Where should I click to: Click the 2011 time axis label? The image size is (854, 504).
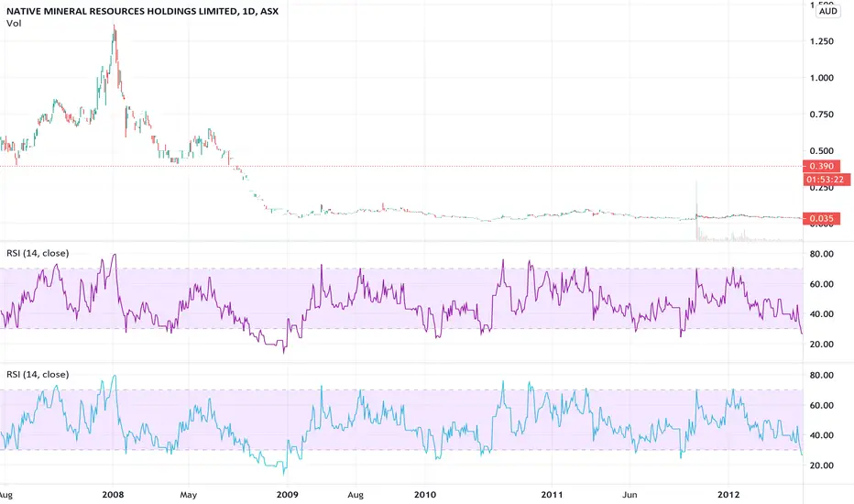[x=552, y=495]
